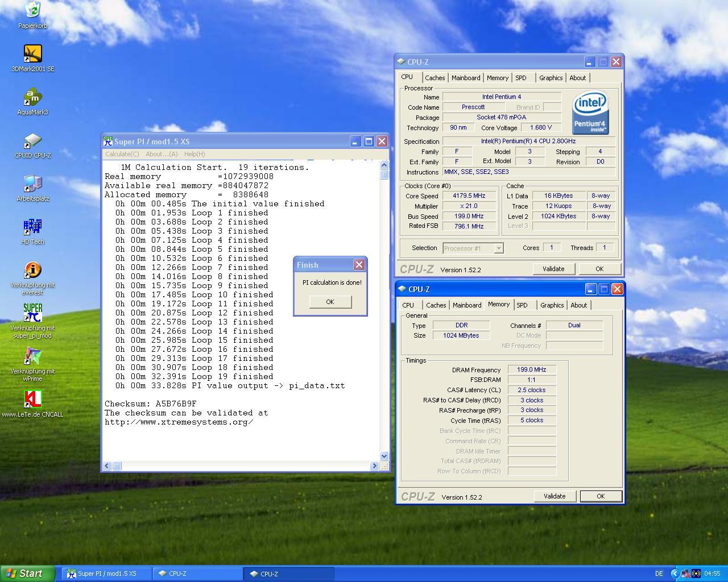Close the Finish dialog with X
Screen dimensions: 728x582
click(359, 265)
